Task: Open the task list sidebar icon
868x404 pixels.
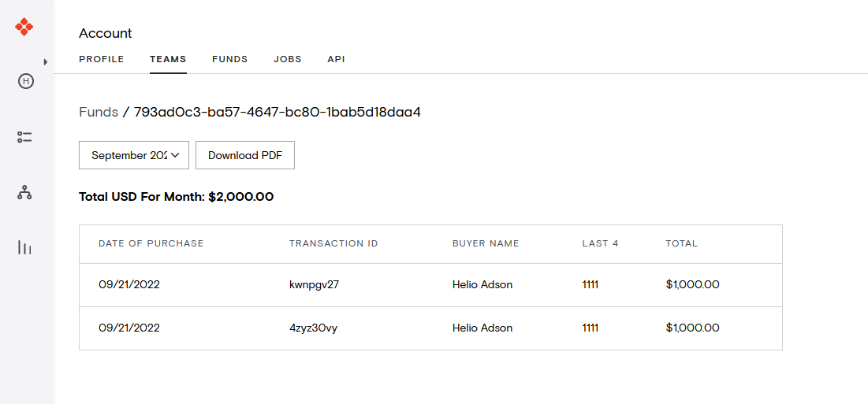Action: pos(25,137)
